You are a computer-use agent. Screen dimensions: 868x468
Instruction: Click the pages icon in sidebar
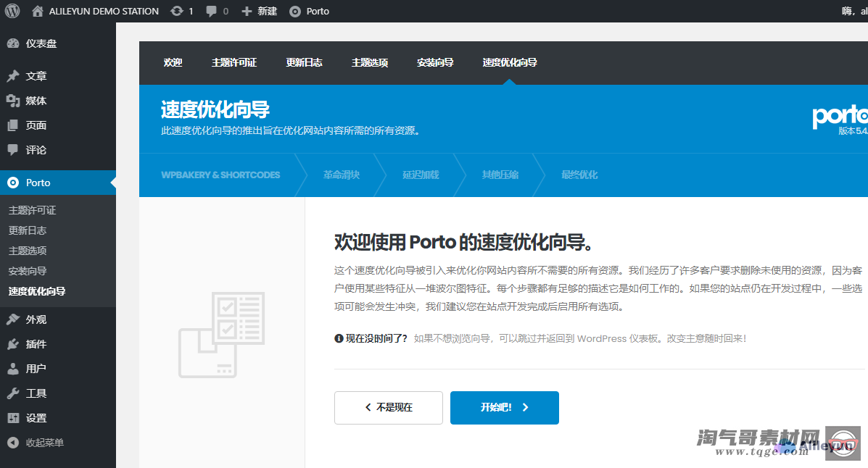tap(13, 125)
